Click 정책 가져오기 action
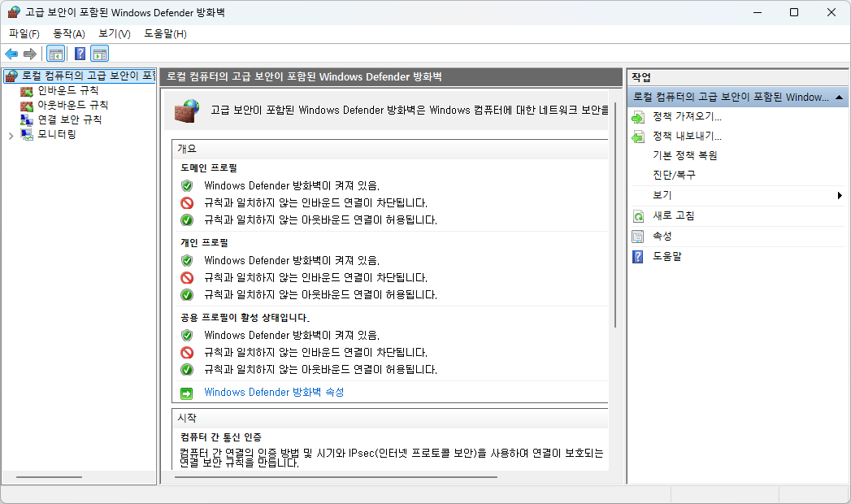 tap(687, 116)
